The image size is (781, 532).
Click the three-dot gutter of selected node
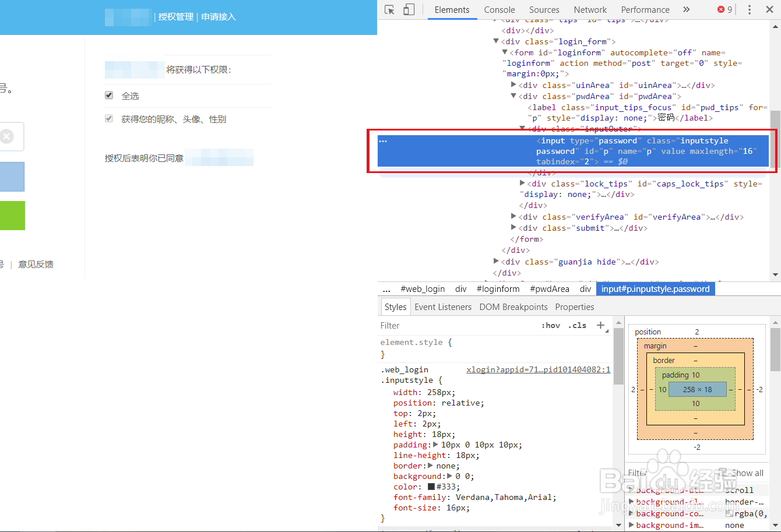pos(383,141)
